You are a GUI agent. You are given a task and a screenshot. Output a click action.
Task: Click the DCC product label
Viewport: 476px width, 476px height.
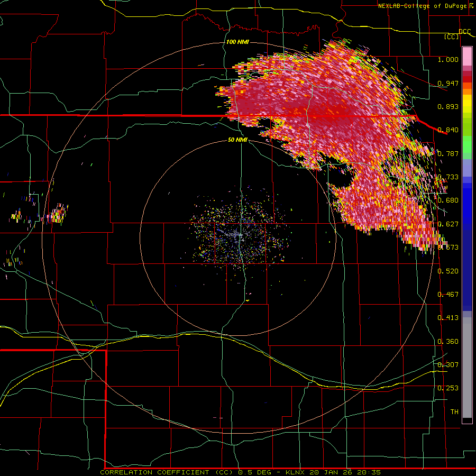point(464,31)
